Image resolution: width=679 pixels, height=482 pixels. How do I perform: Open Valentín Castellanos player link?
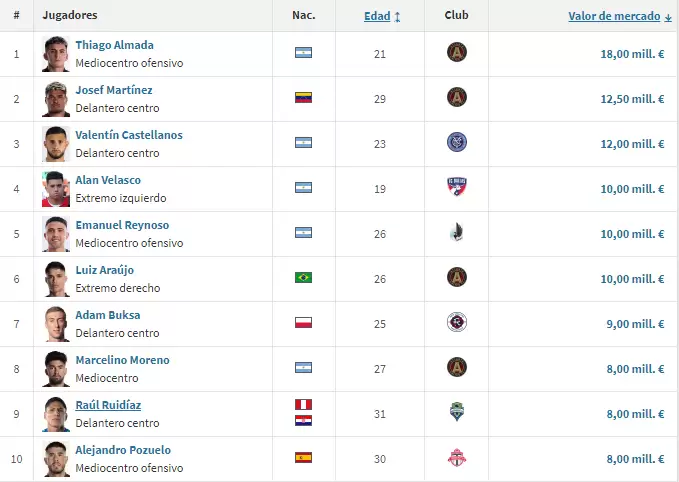(x=128, y=135)
